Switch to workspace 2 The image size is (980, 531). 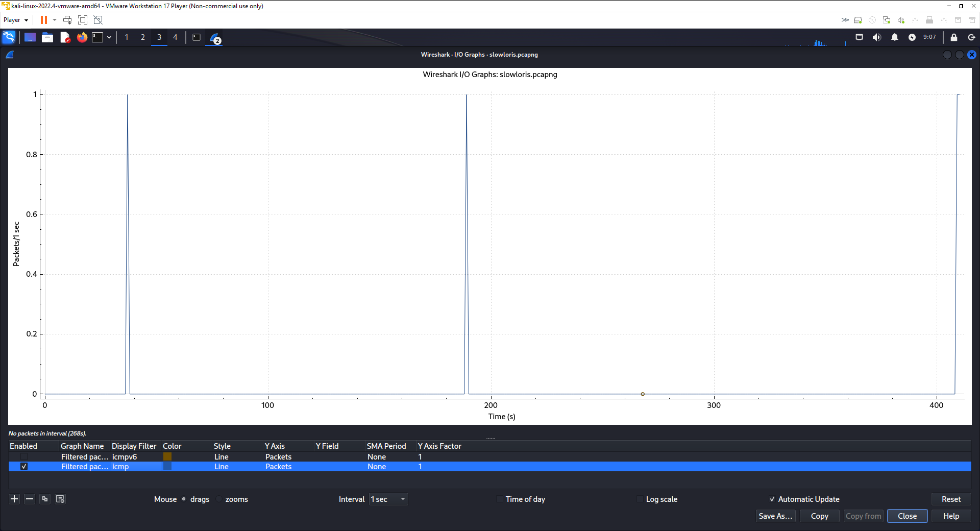click(x=143, y=37)
